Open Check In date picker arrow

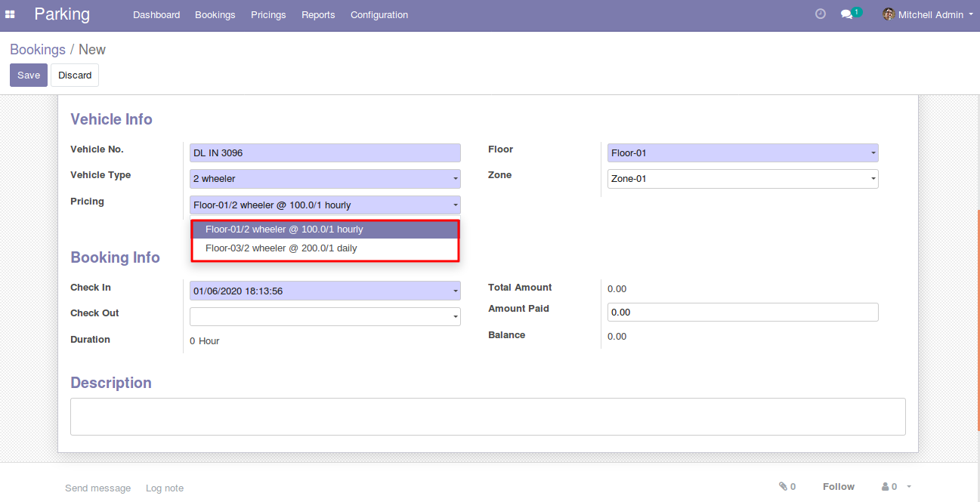pyautogui.click(x=456, y=291)
